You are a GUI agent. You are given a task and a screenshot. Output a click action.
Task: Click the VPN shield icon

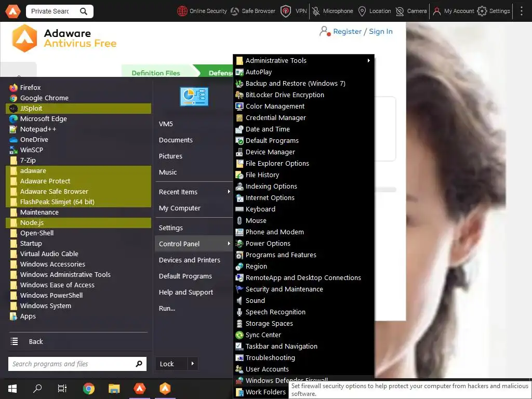pyautogui.click(x=286, y=11)
